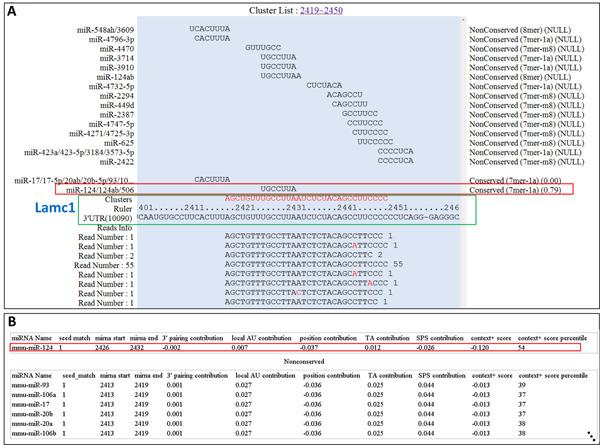Click the Conserved (7mer-1a) (0.79) annotation
The width and height of the screenshot is (600, 445).
(515, 190)
